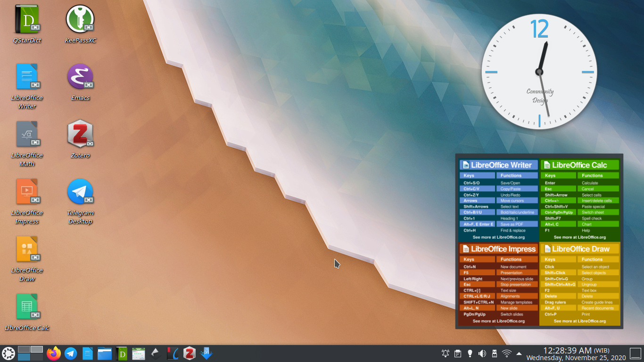Click the LibreOffice Calc cheat-sheet heading
This screenshot has width=644, height=362.
point(580,165)
